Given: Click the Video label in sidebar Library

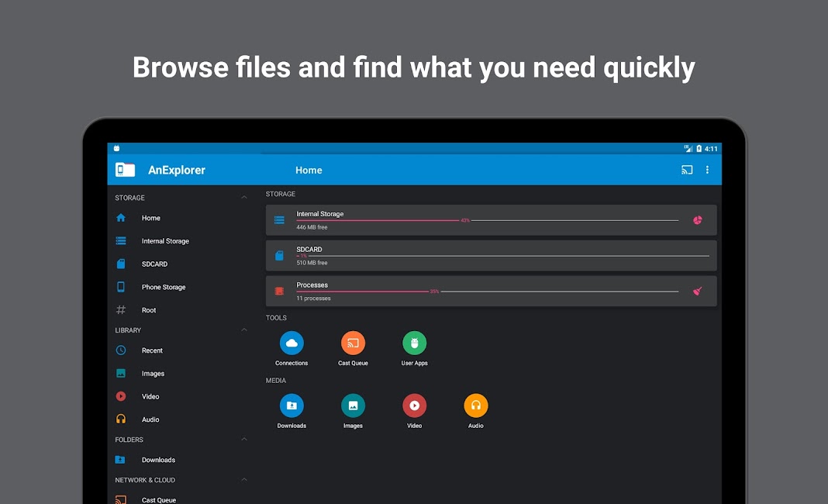Looking at the screenshot, I should coord(150,396).
